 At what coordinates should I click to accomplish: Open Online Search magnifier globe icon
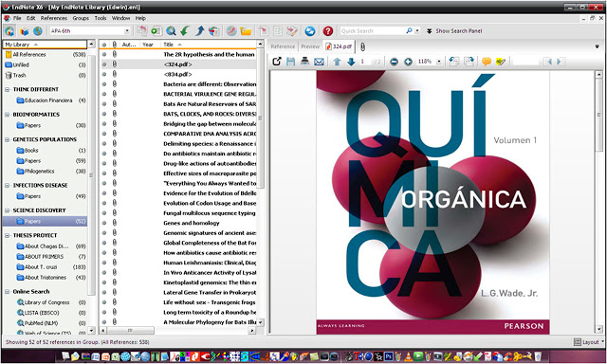click(171, 31)
